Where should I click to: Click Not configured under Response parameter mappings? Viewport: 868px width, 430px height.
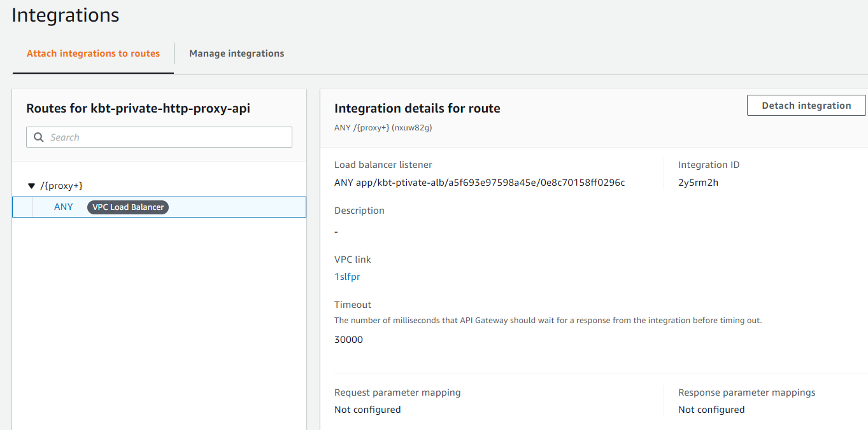point(711,410)
